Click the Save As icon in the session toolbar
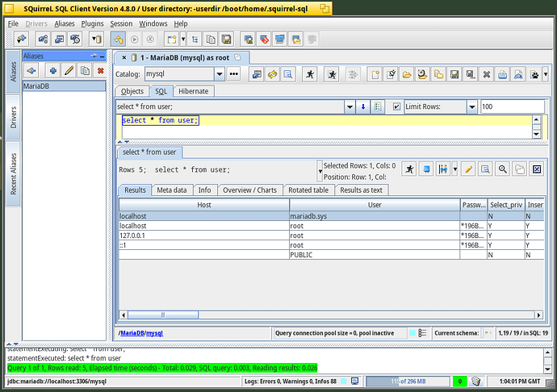 tap(471, 74)
